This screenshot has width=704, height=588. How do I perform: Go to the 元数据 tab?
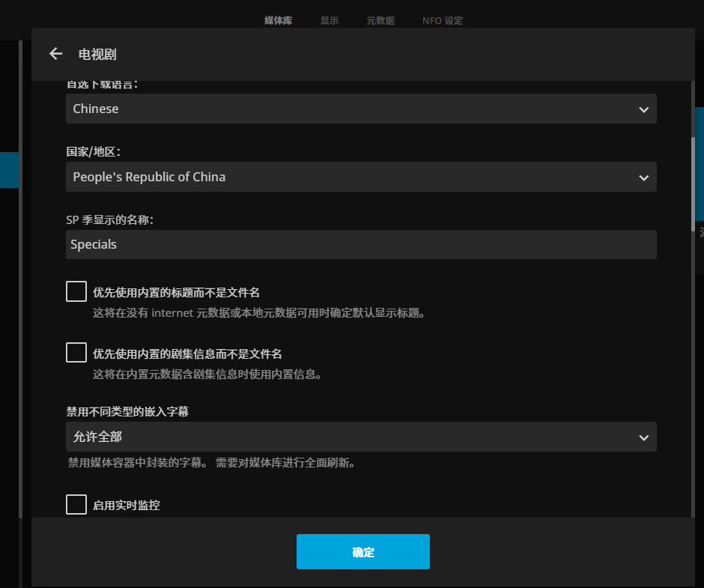[x=380, y=21]
